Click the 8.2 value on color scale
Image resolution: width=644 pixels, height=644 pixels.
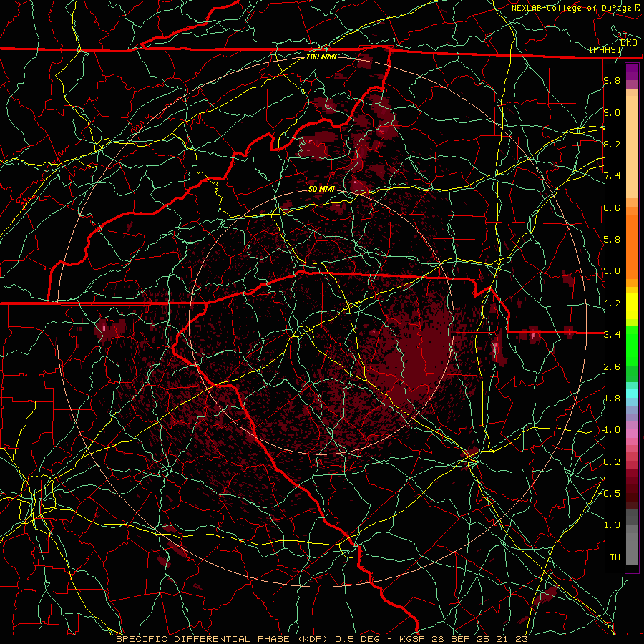pos(612,144)
